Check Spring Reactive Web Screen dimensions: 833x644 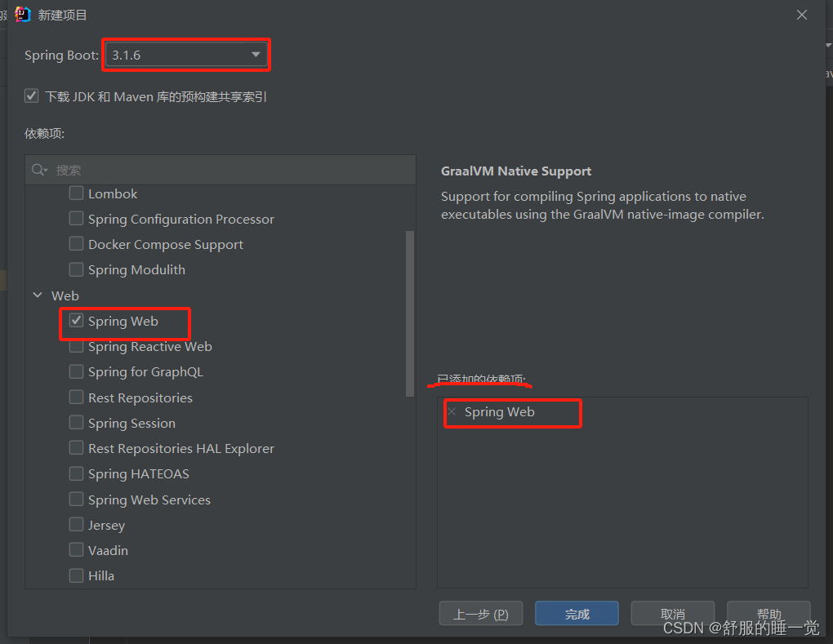pyautogui.click(x=76, y=346)
